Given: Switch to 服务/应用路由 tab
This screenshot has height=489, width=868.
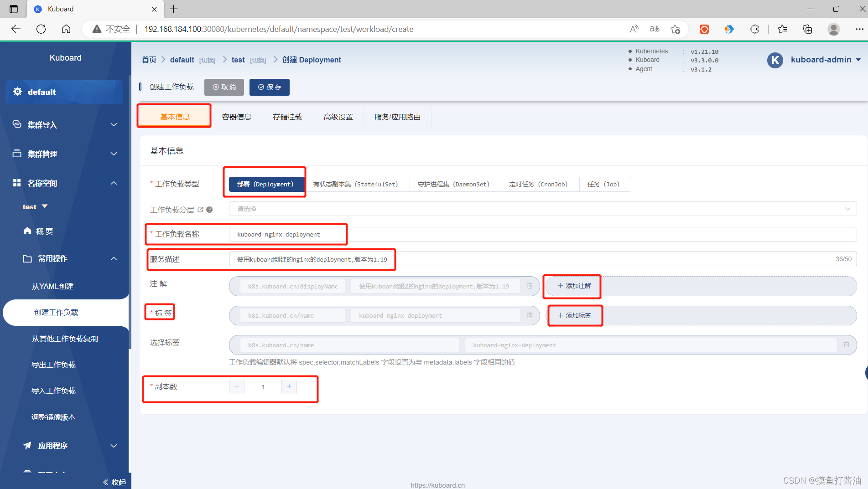Looking at the screenshot, I should [x=397, y=117].
